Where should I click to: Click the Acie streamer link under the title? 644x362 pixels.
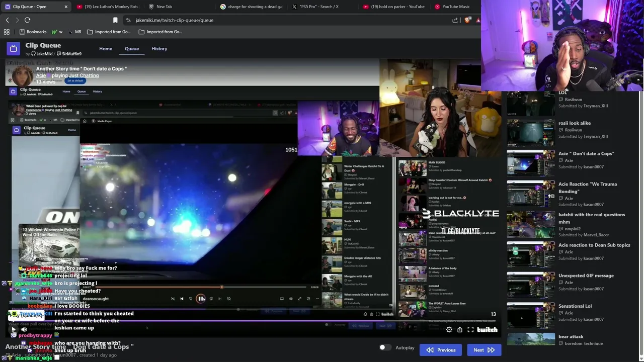click(x=41, y=75)
